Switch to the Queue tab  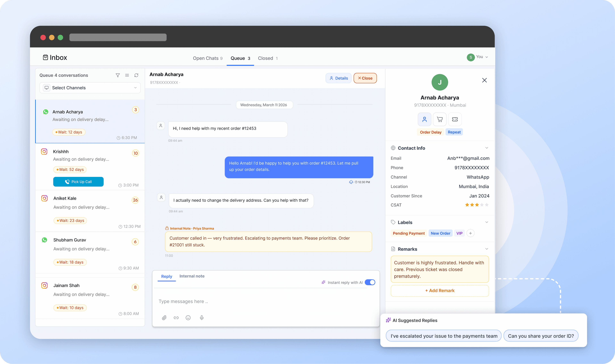point(240,58)
